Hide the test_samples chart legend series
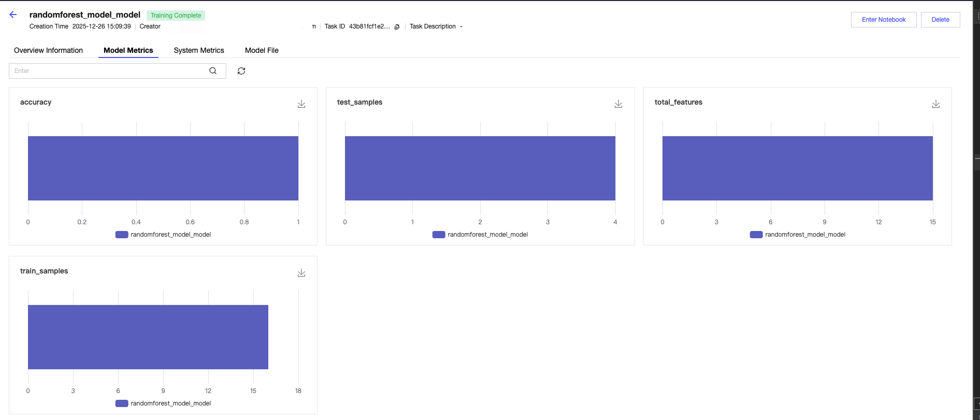The image size is (980, 420). coord(481,235)
